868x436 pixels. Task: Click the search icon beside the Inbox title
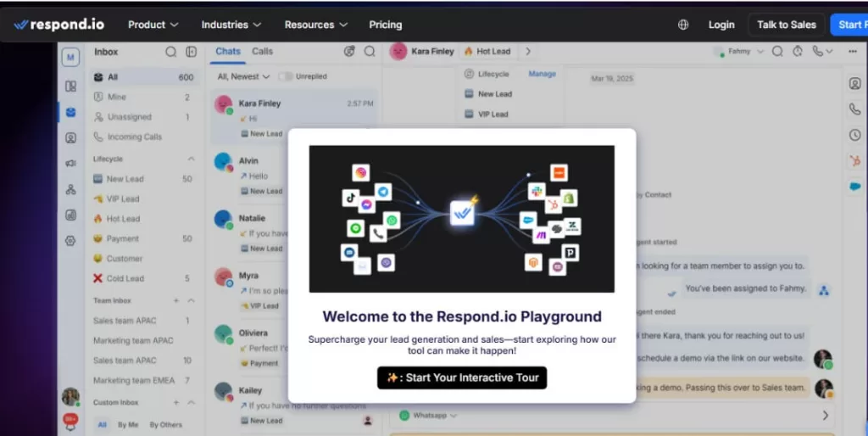tap(171, 52)
